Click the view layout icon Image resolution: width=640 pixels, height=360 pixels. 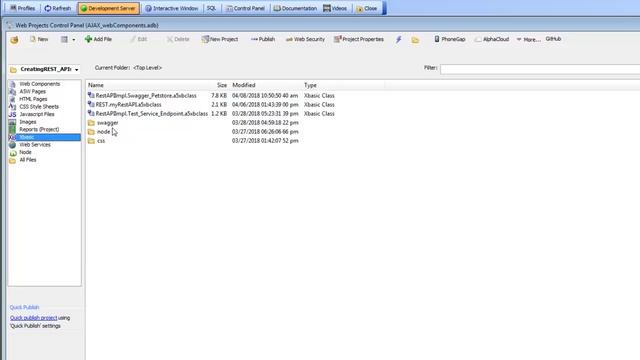[64, 39]
